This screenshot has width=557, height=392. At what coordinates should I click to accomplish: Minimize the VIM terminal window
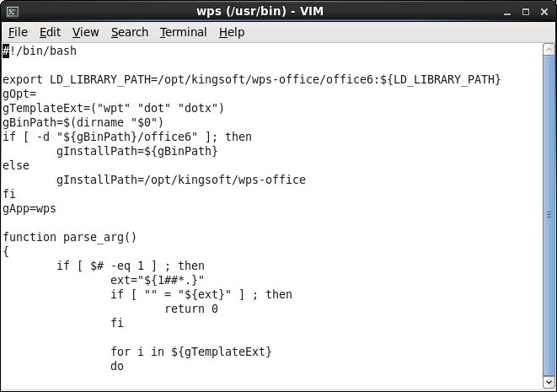[507, 12]
